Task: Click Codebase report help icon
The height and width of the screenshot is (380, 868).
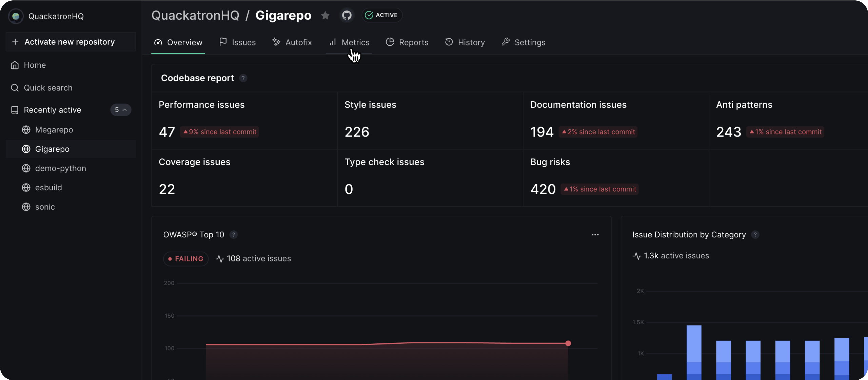Action: click(243, 78)
